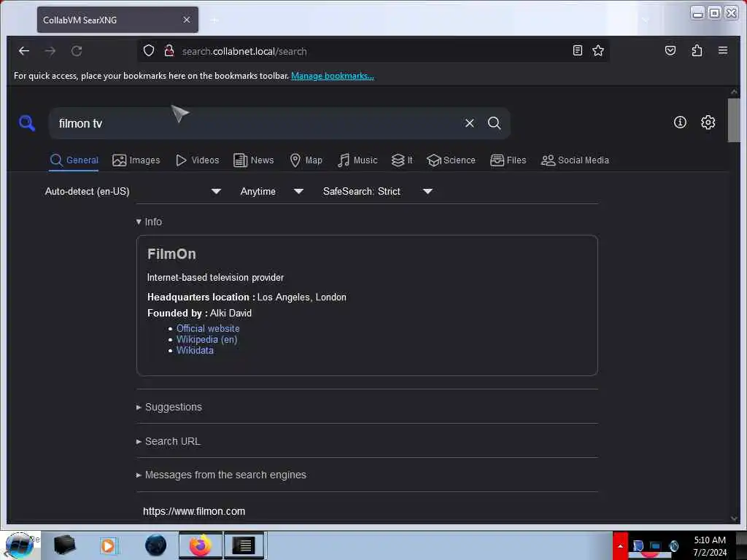Open the About info circle icon

(x=680, y=122)
